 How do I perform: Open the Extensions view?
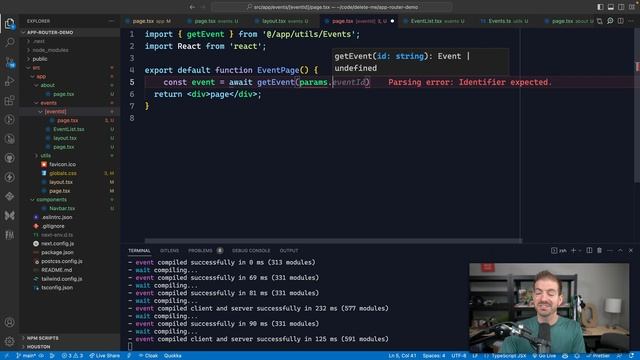[9, 100]
